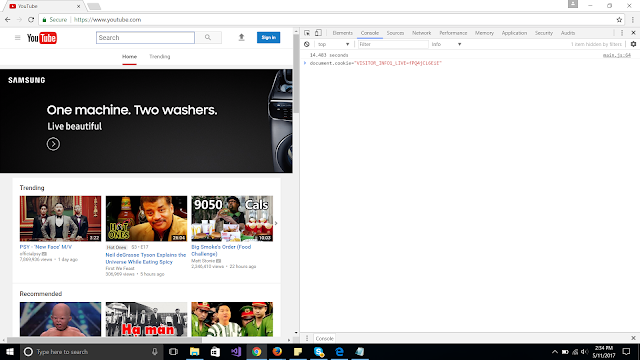This screenshot has height=360, width=640.
Task: Open the Neil deGrasse Tyson Hot Ones thumbnail
Action: [146, 218]
